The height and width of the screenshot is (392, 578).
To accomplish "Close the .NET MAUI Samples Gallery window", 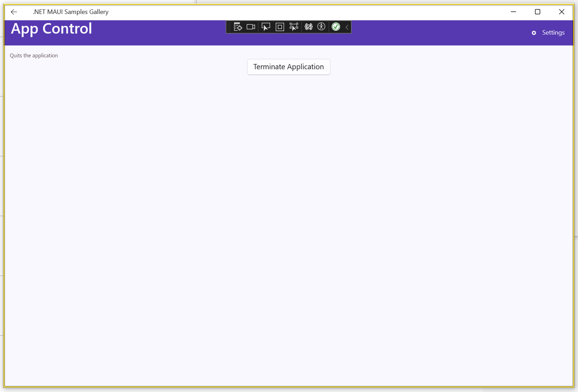I will [x=562, y=12].
